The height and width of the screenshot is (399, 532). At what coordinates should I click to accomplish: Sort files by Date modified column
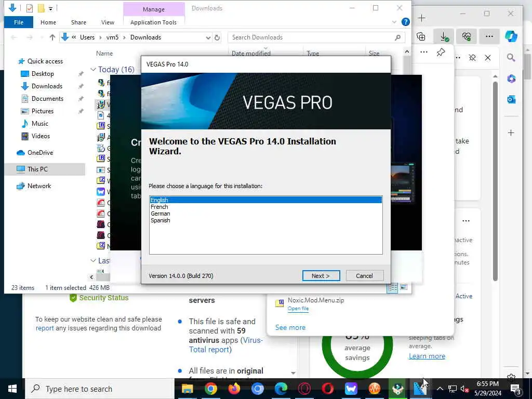tap(251, 54)
